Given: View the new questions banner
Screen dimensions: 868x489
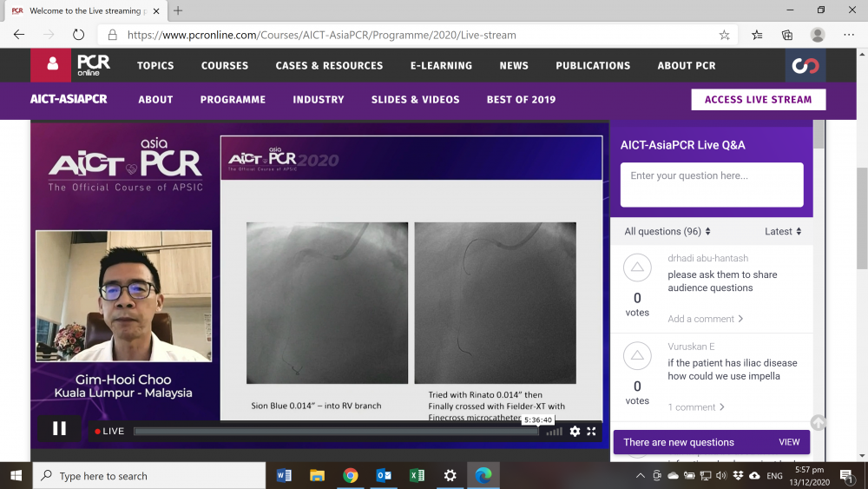Looking at the screenshot, I should tap(712, 442).
